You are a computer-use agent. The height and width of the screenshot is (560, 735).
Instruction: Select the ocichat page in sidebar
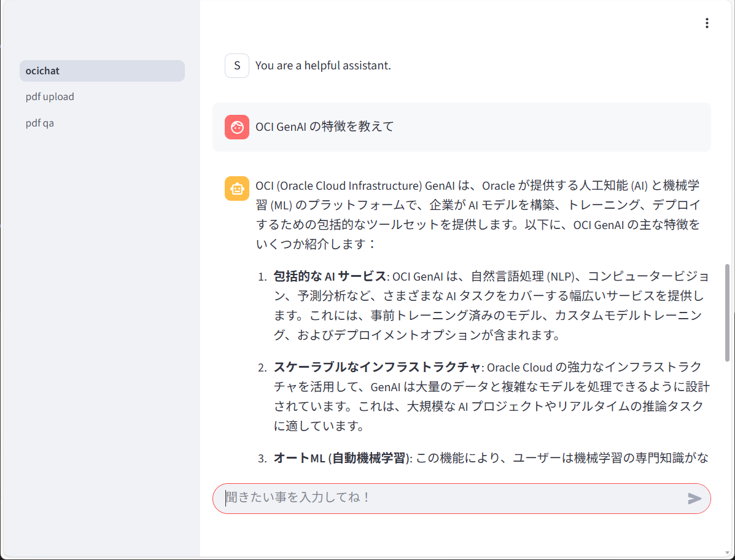click(x=102, y=71)
